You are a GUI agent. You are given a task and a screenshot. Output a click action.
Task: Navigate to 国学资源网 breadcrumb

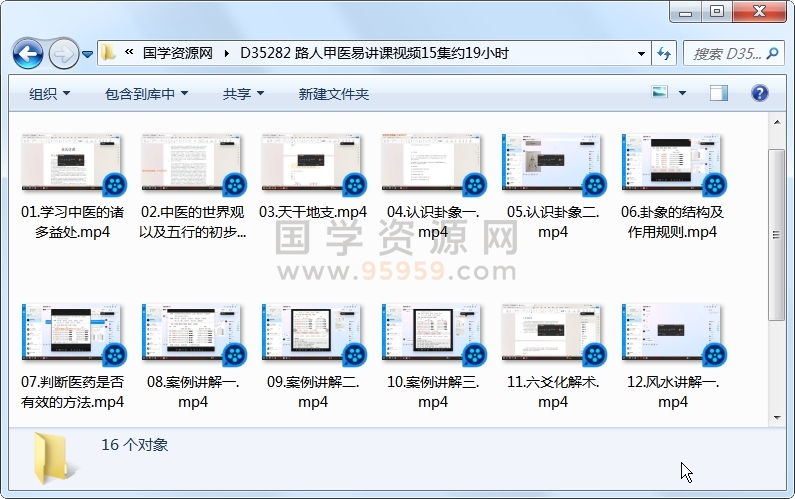pos(177,53)
